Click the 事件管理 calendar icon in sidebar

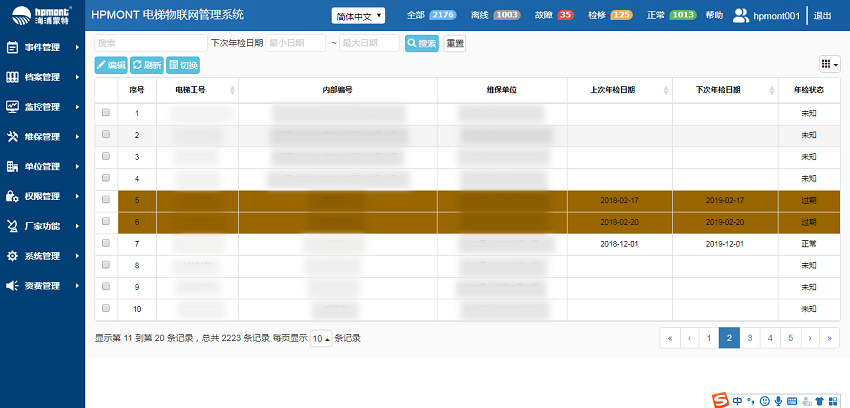point(13,47)
